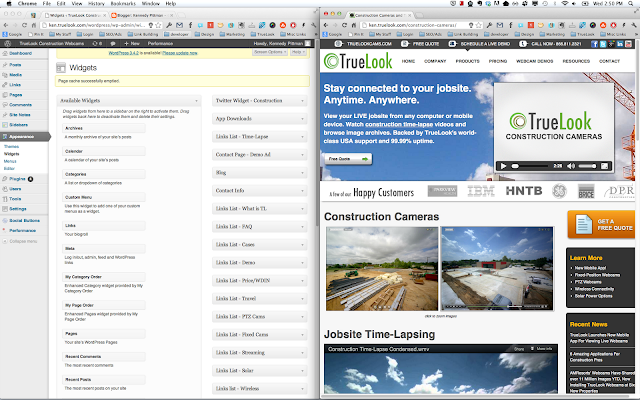
Task: Expand the Links List - FAQ panel
Action: click(x=259, y=227)
